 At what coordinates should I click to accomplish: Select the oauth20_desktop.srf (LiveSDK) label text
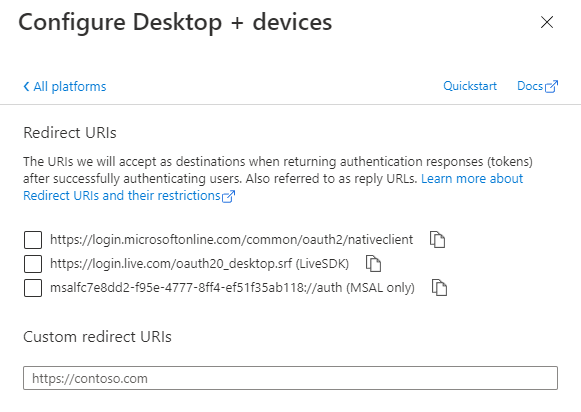pos(200,264)
